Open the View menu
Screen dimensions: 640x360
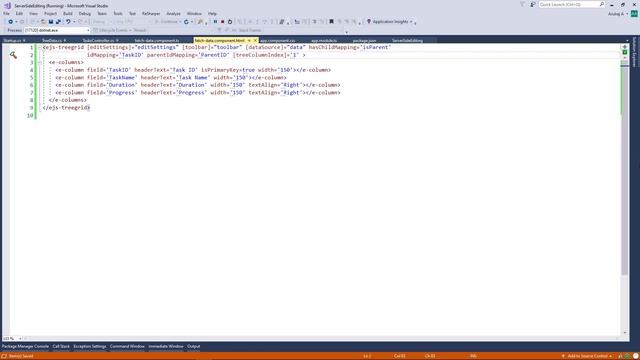33,13
